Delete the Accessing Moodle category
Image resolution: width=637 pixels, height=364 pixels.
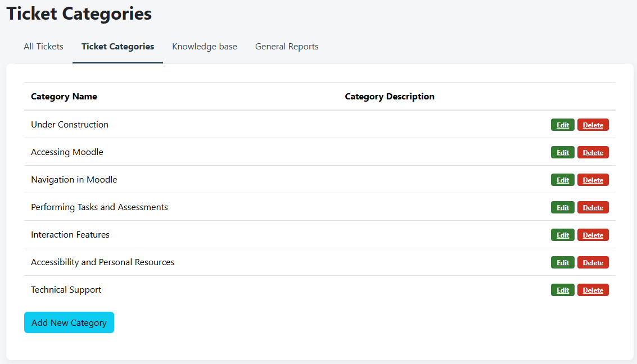(x=593, y=153)
